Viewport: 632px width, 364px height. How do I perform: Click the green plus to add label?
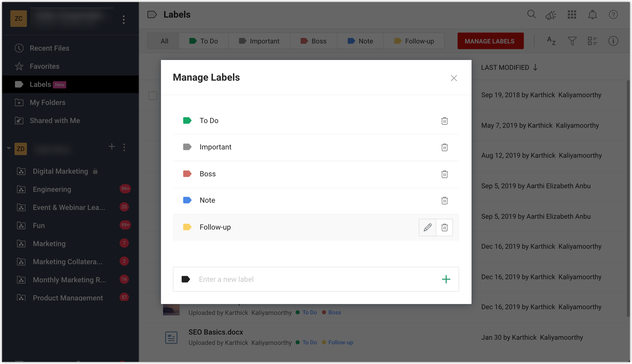tap(446, 279)
